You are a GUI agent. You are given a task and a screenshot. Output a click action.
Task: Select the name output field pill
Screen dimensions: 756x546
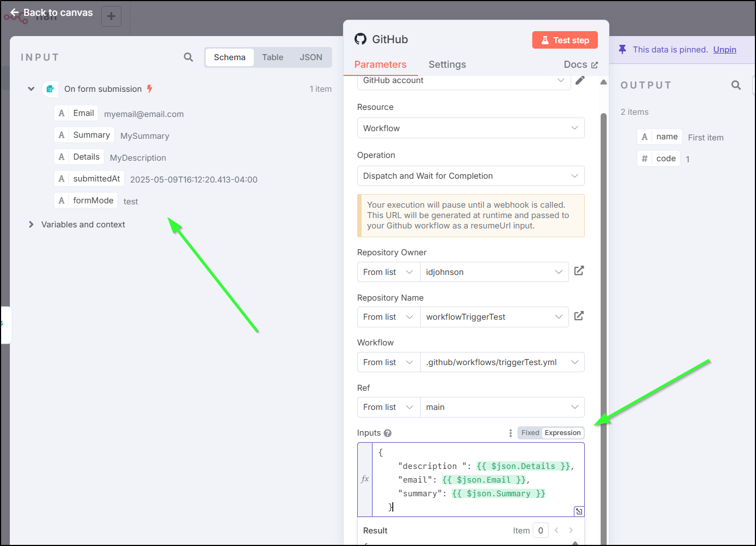point(660,137)
